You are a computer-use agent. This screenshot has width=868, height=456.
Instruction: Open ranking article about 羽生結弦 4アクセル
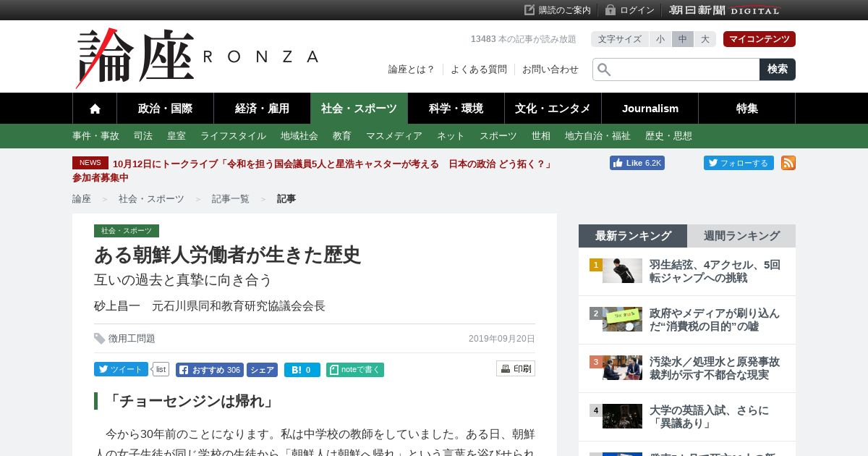pos(715,271)
